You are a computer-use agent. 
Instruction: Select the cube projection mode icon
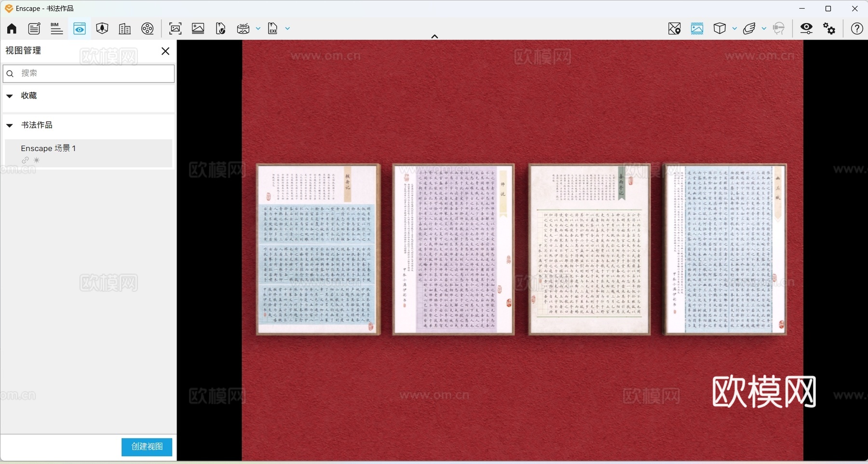(x=719, y=28)
